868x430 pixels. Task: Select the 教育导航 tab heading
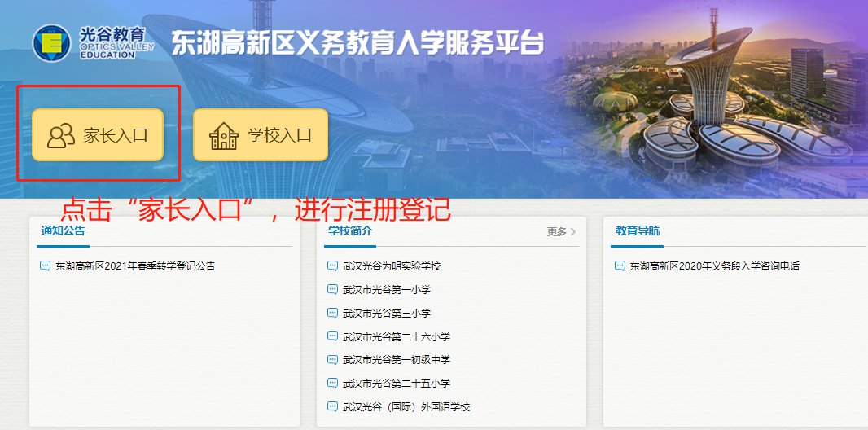pos(638,230)
